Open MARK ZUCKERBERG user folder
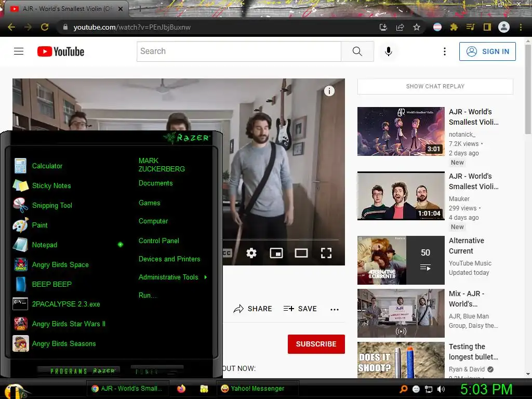Image resolution: width=532 pixels, height=399 pixels. (x=162, y=165)
